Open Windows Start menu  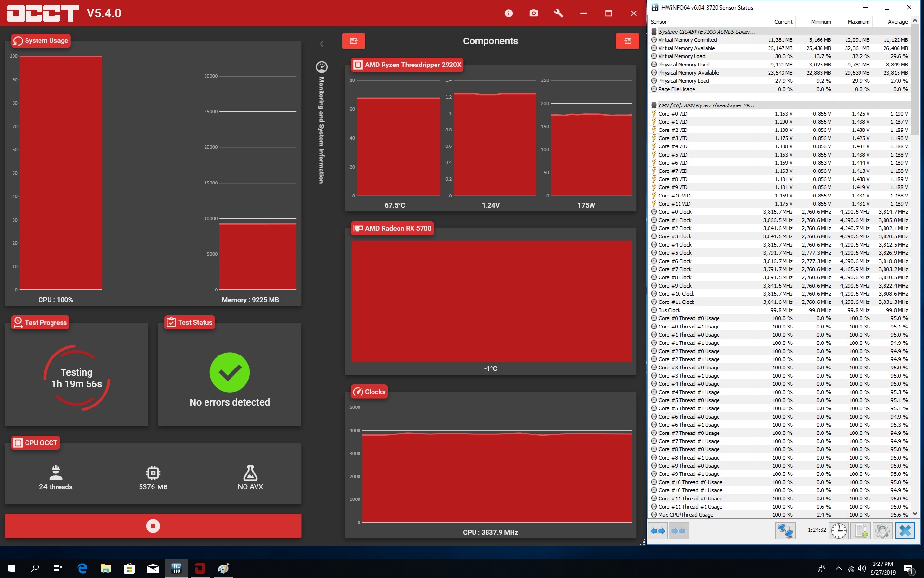tap(12, 568)
